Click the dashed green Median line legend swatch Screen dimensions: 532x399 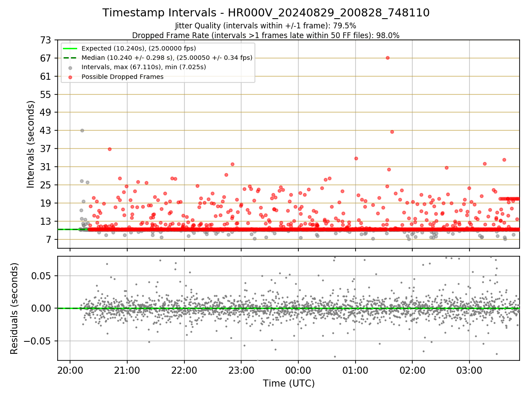pos(70,58)
